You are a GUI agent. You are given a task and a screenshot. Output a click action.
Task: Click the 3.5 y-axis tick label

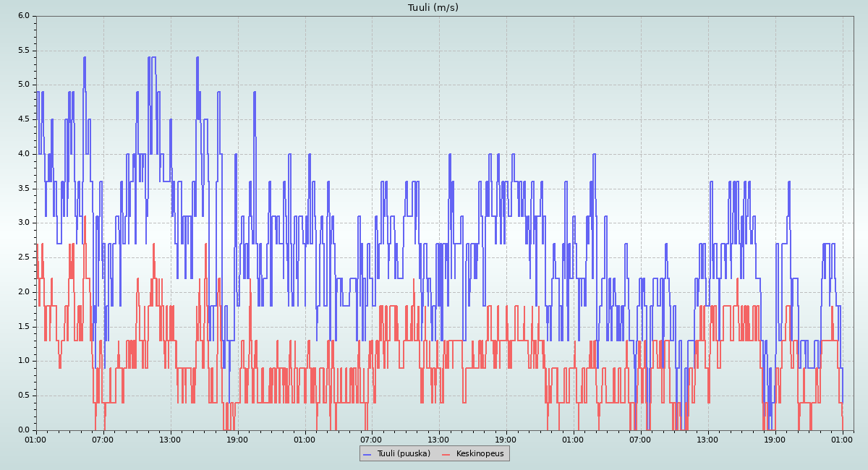click(24, 189)
